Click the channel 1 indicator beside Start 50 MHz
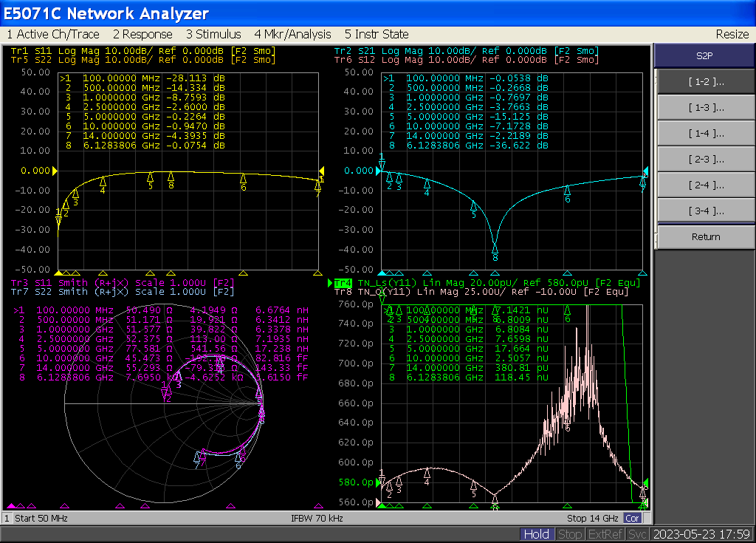 pyautogui.click(x=7, y=519)
